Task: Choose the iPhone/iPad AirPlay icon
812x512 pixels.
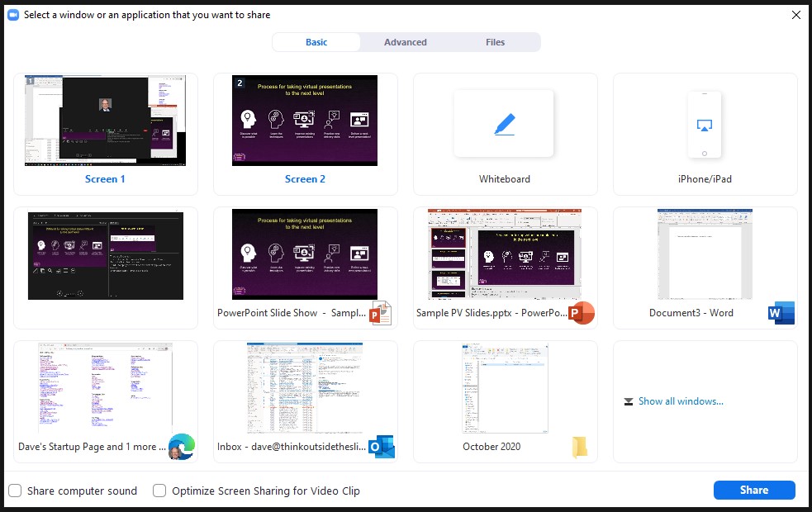Action: pyautogui.click(x=704, y=126)
